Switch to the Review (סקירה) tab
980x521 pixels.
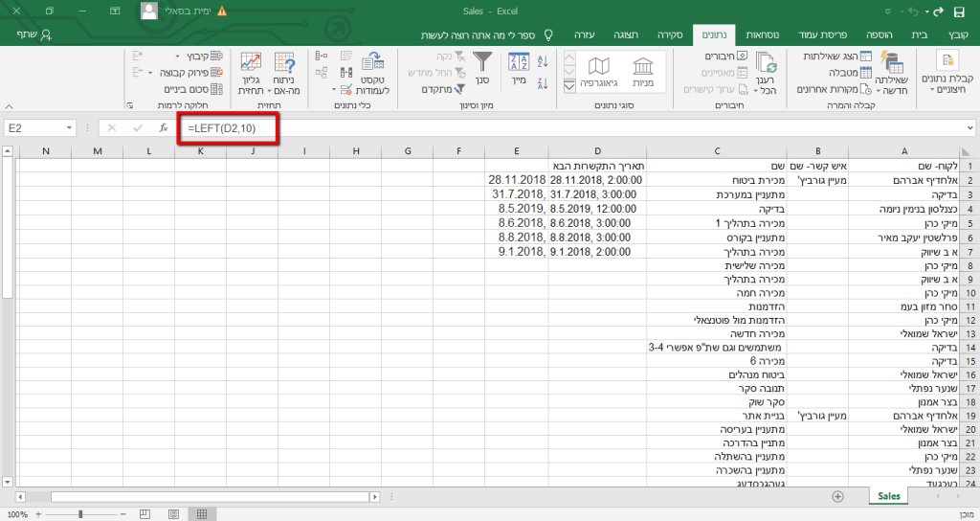click(670, 35)
